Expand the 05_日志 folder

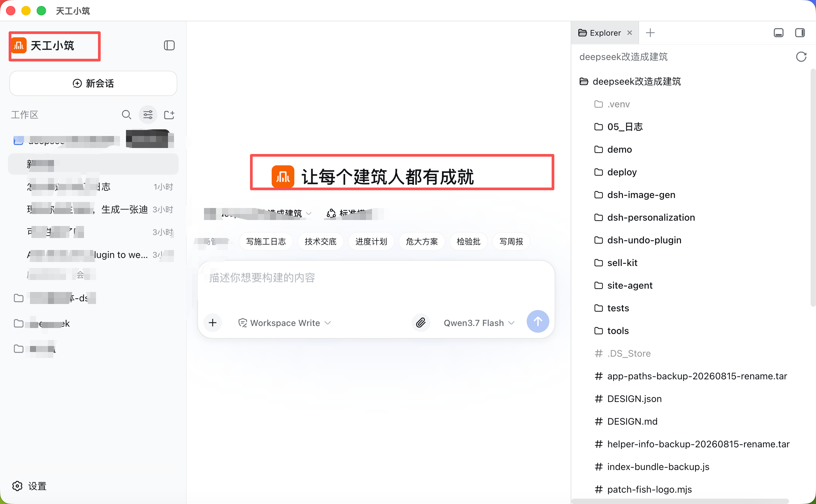618,127
